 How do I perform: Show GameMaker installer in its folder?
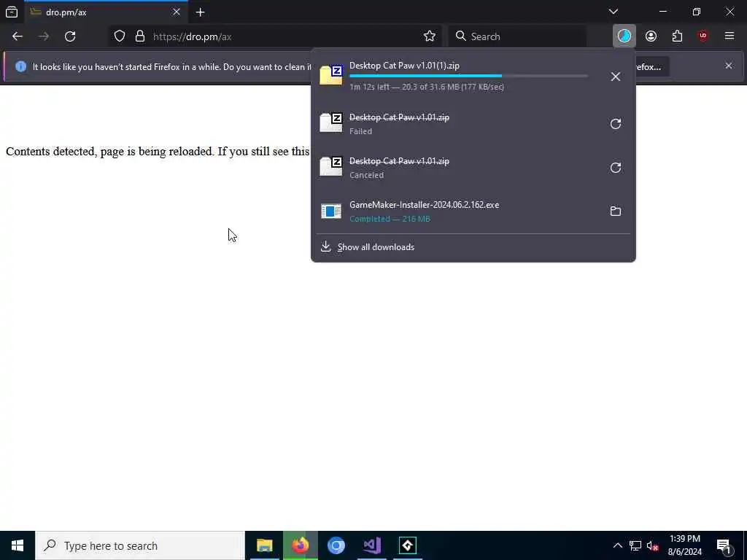tap(616, 211)
